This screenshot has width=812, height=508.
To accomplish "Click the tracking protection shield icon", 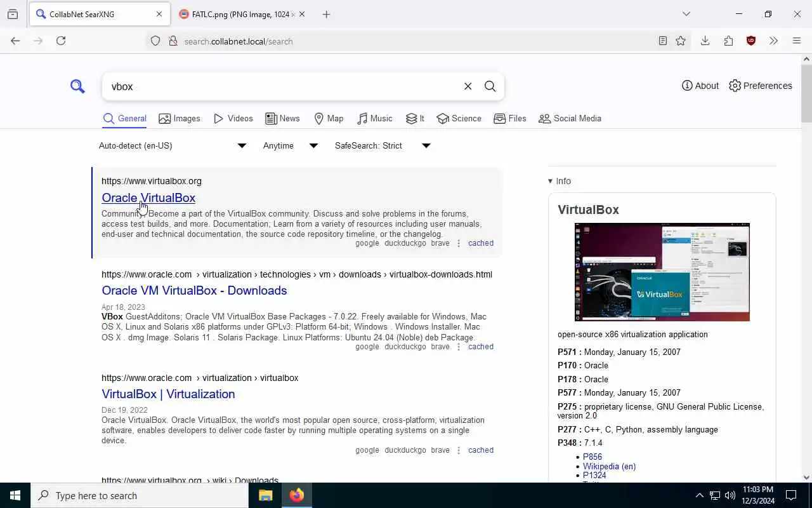I will click(155, 41).
